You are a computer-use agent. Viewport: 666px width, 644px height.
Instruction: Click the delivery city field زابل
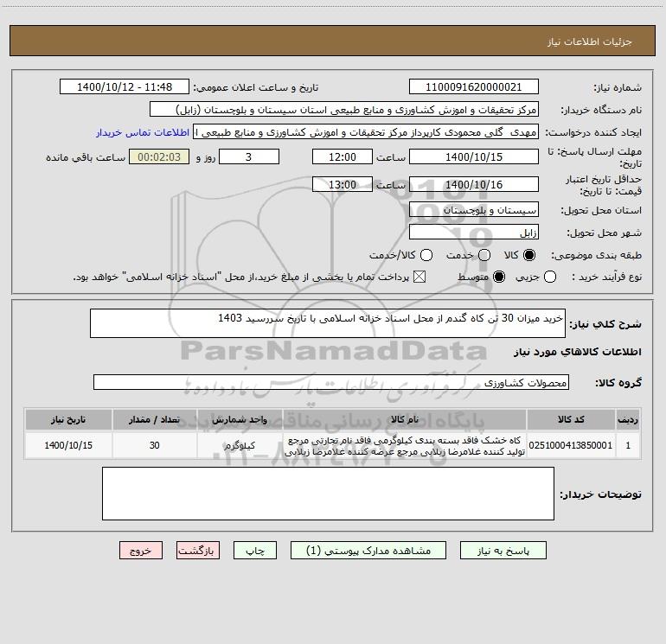[474, 232]
